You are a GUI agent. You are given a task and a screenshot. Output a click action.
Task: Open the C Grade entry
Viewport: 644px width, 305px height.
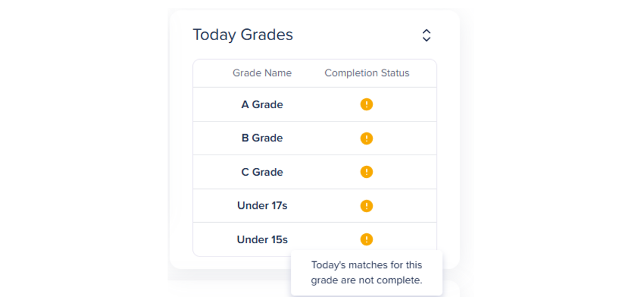tap(262, 172)
